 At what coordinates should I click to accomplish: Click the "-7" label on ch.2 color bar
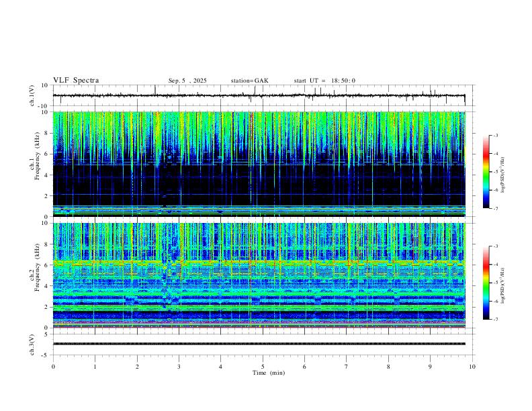(495, 320)
